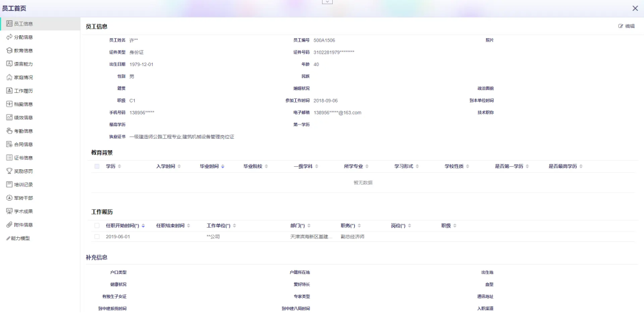The image size is (644, 314).
Task: Click the 编辑 edit button
Action: click(x=626, y=26)
